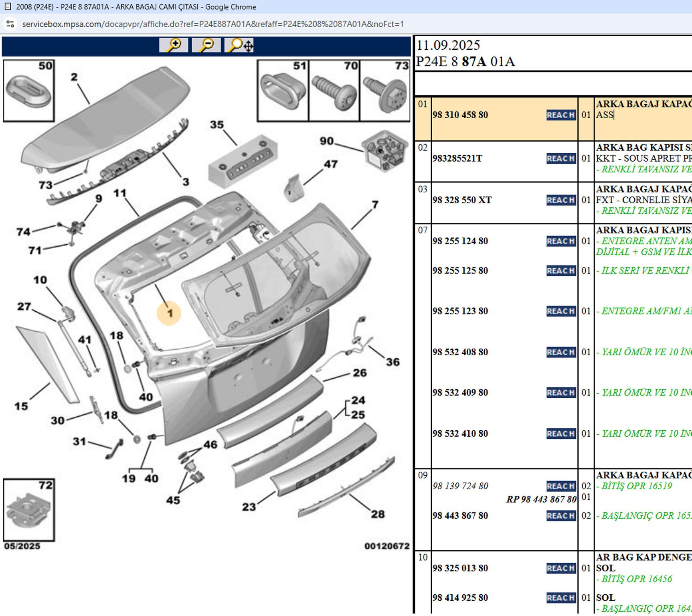Click the zoom in magnifier icon
This screenshot has height=616, width=692.
[x=174, y=45]
